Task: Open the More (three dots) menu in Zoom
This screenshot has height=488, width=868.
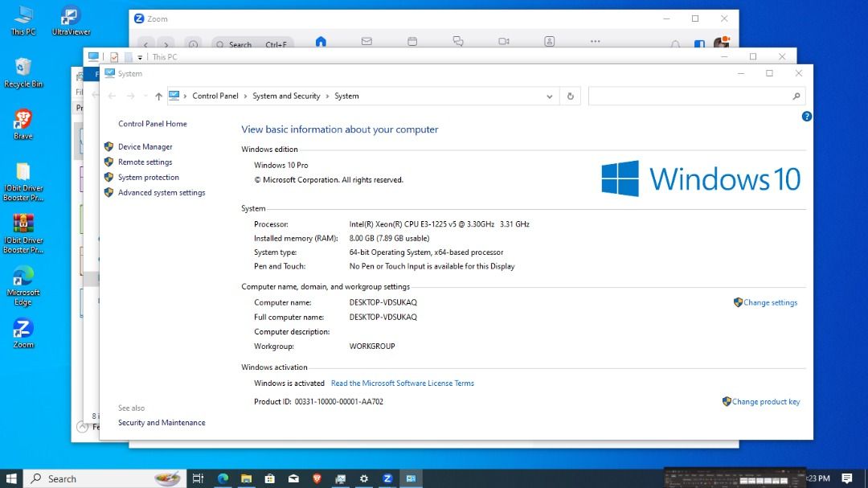Action: [x=595, y=42]
